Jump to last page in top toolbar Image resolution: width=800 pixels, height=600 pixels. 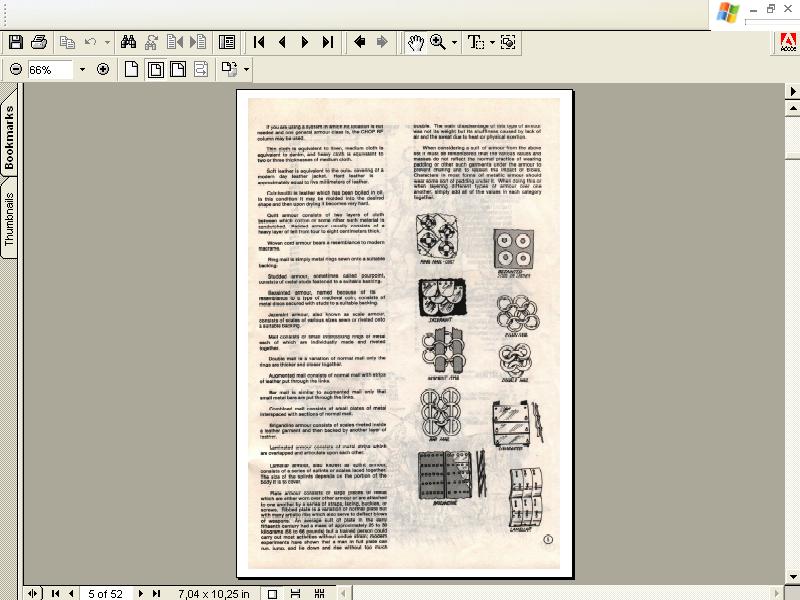click(328, 42)
